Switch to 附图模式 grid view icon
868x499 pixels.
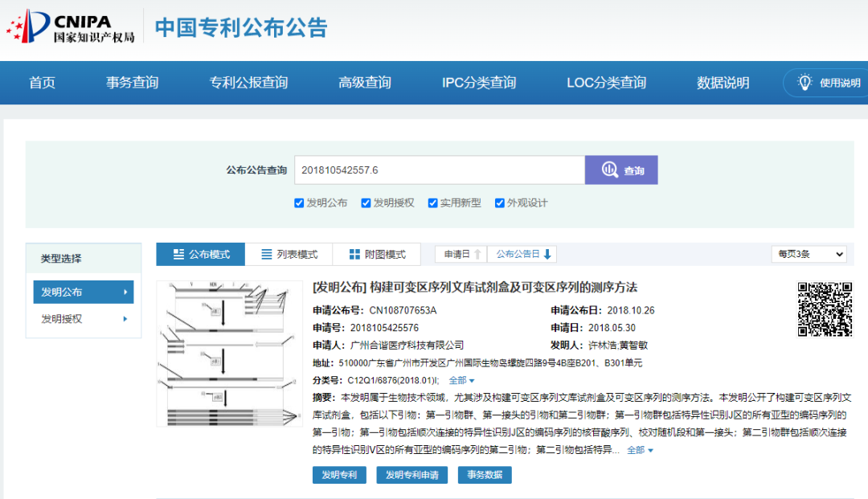point(354,254)
